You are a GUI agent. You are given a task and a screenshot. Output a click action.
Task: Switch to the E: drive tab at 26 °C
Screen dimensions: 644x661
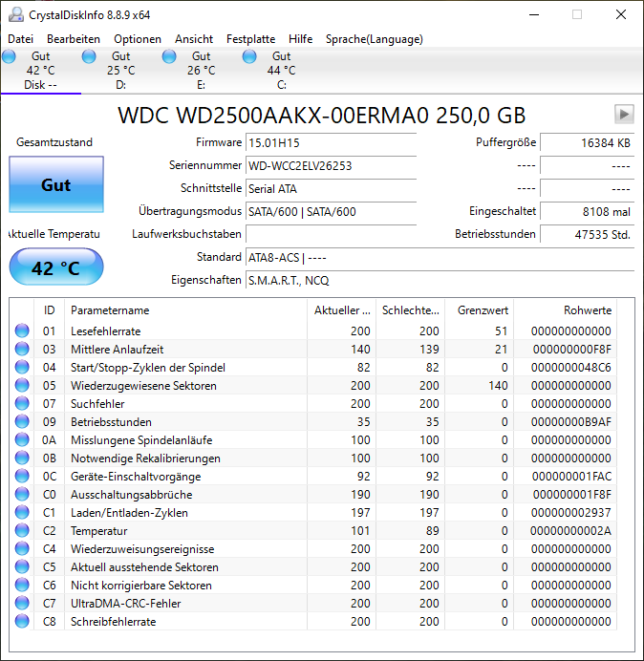click(202, 71)
